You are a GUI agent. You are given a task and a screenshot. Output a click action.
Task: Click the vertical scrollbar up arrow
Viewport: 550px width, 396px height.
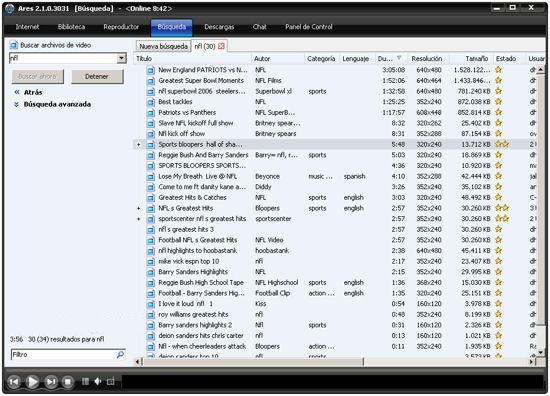coord(540,69)
